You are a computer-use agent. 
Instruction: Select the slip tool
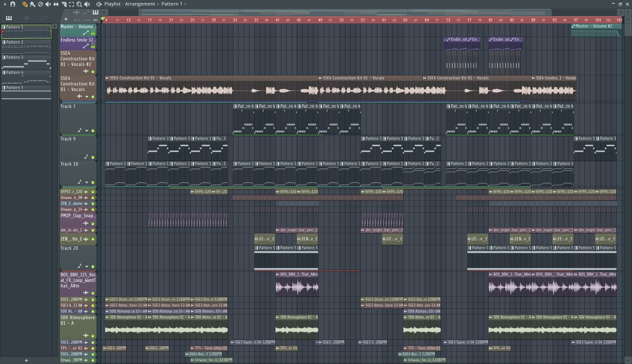56,4
